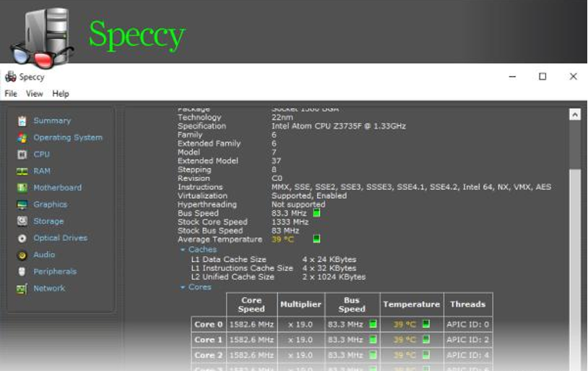This screenshot has width=588, height=371.
Task: Click the '22nm' Technology value
Action: [282, 118]
